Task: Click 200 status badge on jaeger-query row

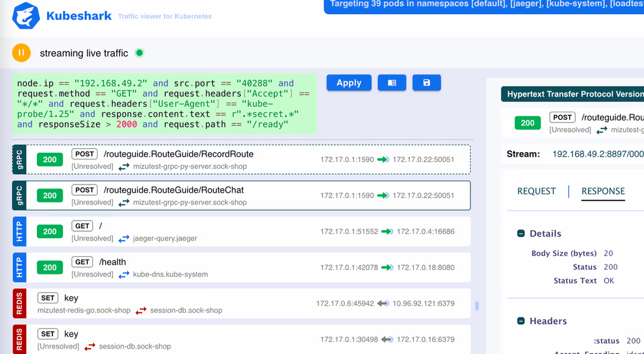Action: [49, 232]
